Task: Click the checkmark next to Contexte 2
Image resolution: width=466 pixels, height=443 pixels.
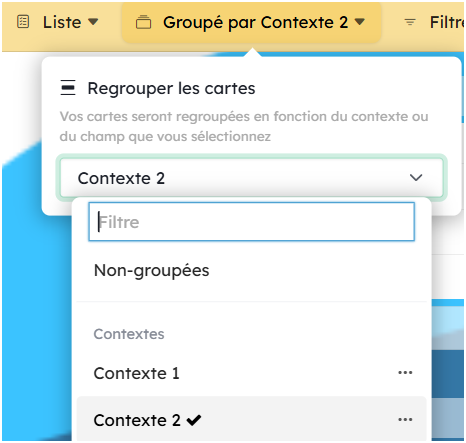Action: click(x=194, y=420)
